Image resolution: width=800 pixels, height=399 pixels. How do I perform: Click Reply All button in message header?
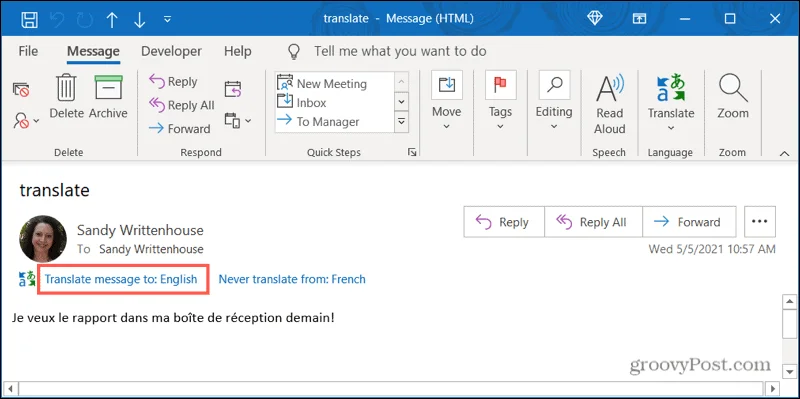pos(593,222)
